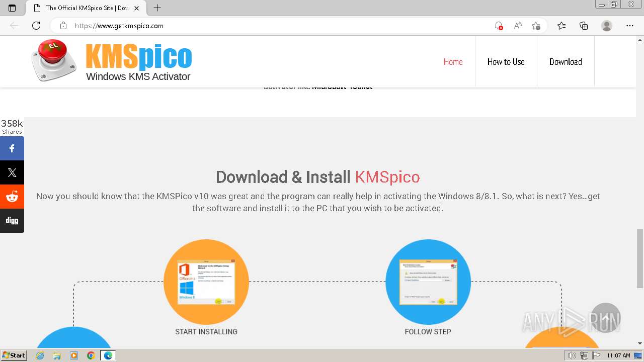The width and height of the screenshot is (644, 362).
Task: Open Read Aloud icon in address bar
Action: [x=517, y=26]
